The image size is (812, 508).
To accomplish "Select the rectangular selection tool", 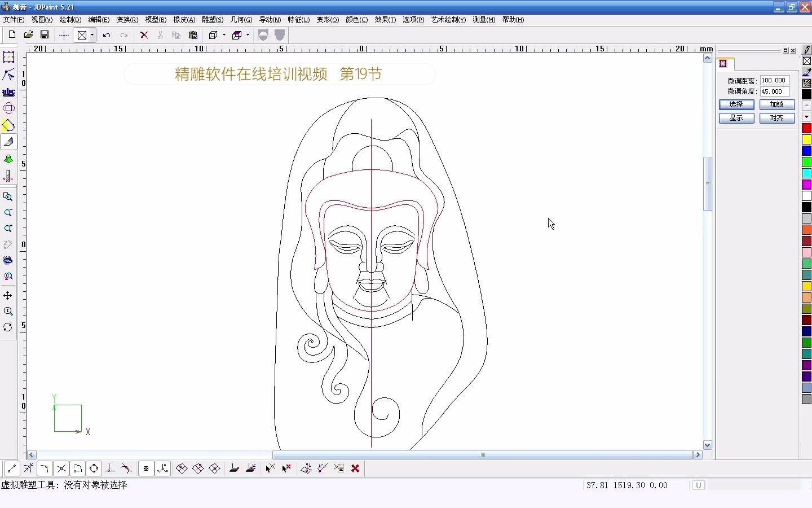I will click(8, 56).
